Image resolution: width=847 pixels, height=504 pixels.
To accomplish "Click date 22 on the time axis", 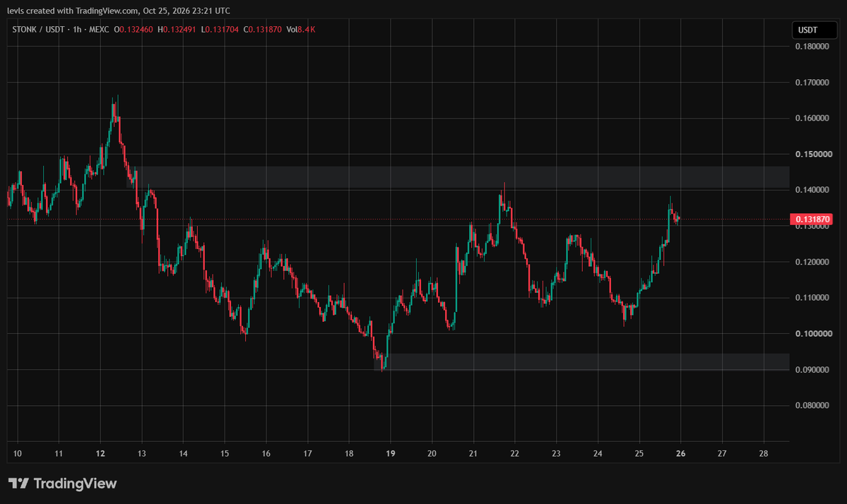I will (x=515, y=454).
